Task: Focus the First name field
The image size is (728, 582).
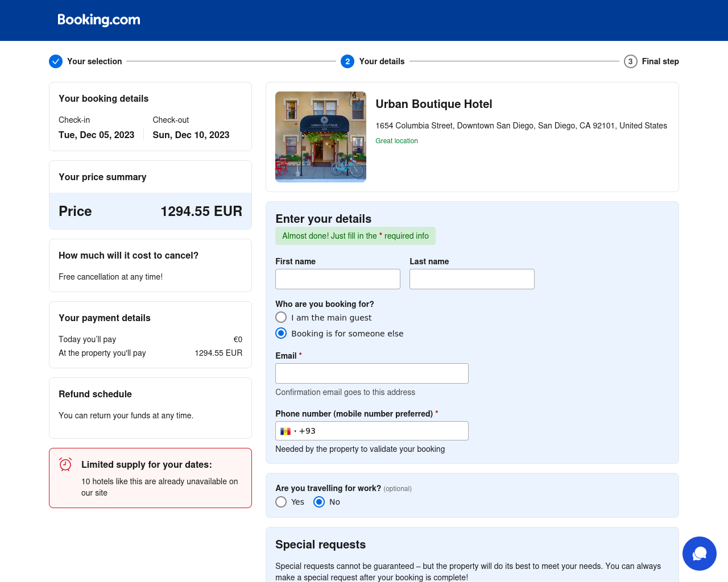Action: [x=338, y=279]
